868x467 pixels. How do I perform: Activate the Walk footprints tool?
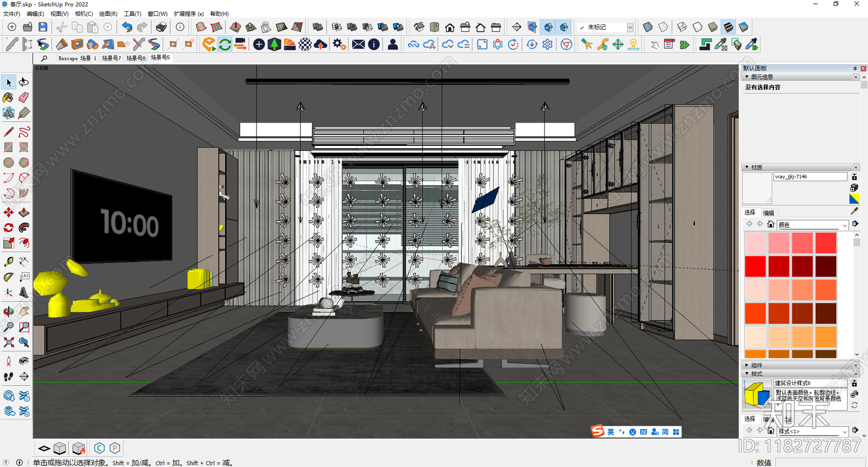(x=9, y=376)
